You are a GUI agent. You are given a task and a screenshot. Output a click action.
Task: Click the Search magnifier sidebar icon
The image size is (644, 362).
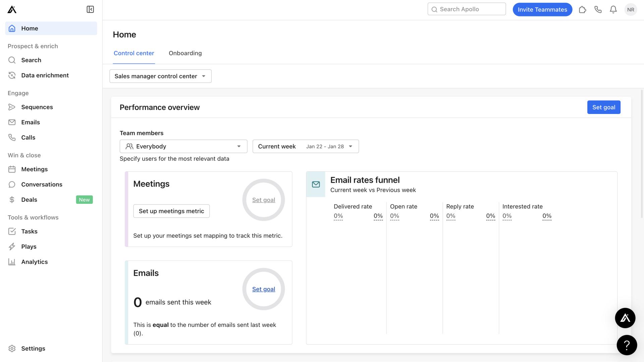click(12, 60)
